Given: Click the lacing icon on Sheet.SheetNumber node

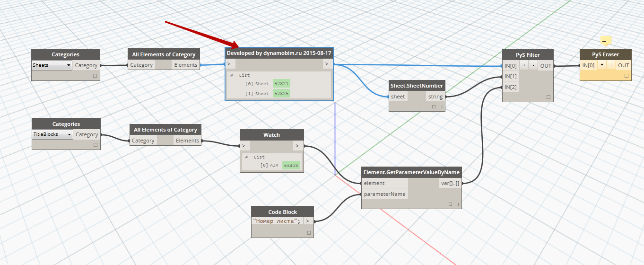Looking at the screenshot, I should tap(442, 107).
